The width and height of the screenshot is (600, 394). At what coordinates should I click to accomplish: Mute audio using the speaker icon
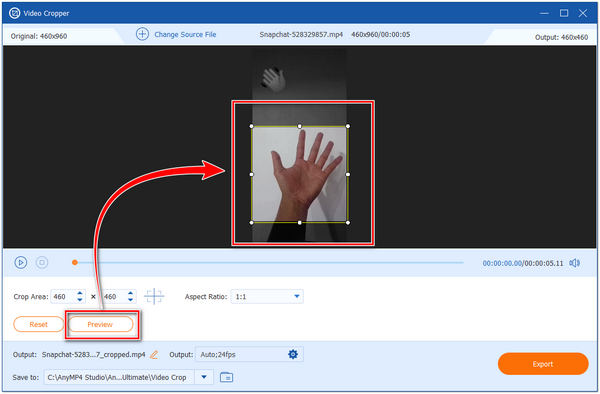pos(574,263)
